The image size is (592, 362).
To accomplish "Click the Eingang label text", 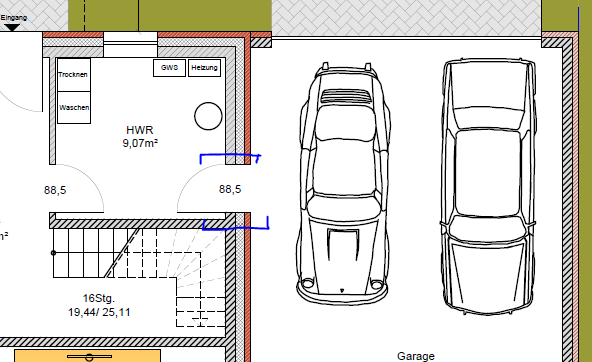I will 14,18.
